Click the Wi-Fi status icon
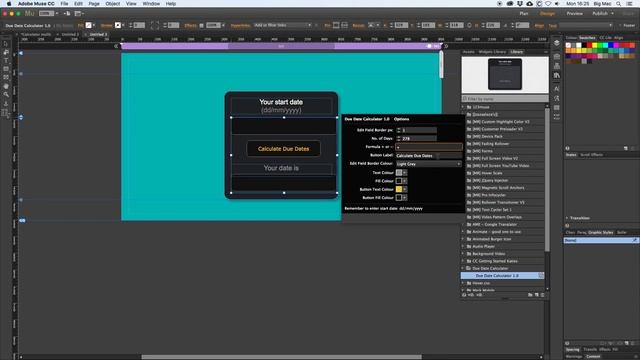Image resolution: width=640 pixels, height=360 pixels. point(548,4)
